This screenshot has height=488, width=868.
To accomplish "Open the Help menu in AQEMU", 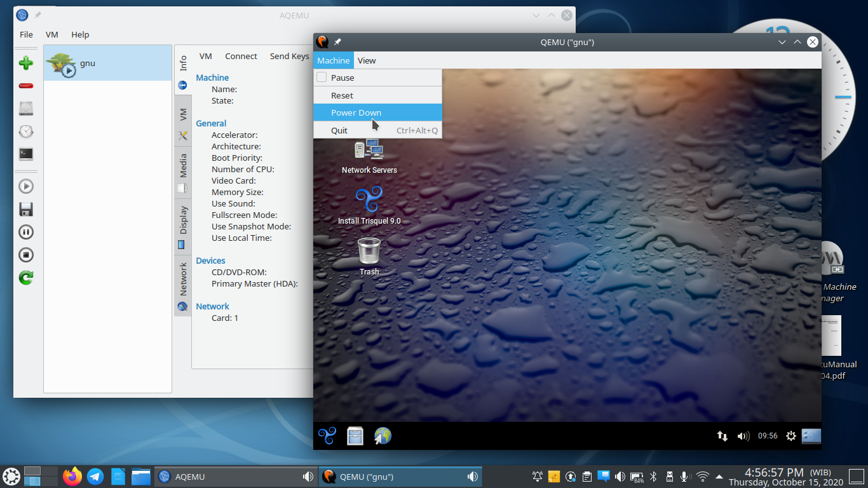I will tap(80, 34).
